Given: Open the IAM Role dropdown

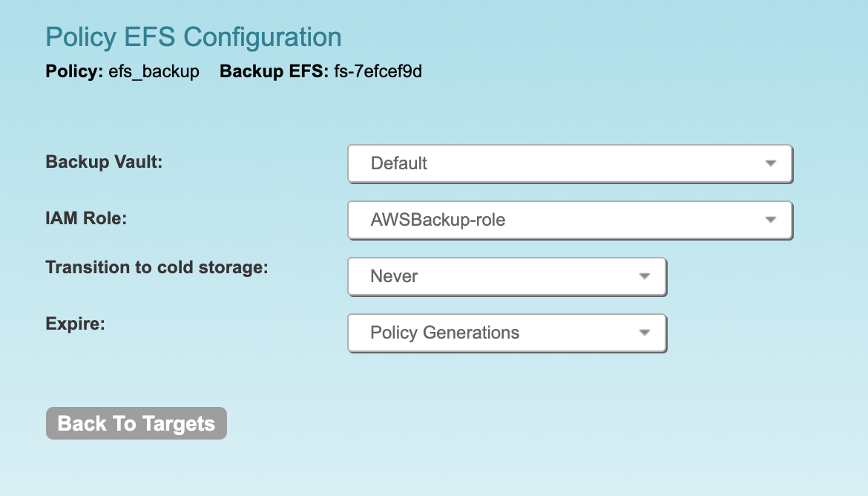Looking at the screenshot, I should click(x=570, y=221).
